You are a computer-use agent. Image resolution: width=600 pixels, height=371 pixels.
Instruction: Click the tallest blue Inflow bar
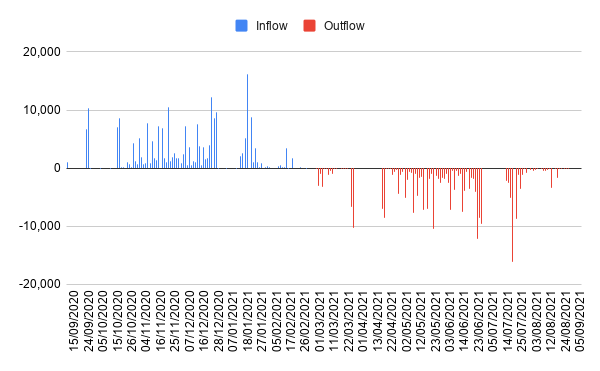pyautogui.click(x=247, y=121)
